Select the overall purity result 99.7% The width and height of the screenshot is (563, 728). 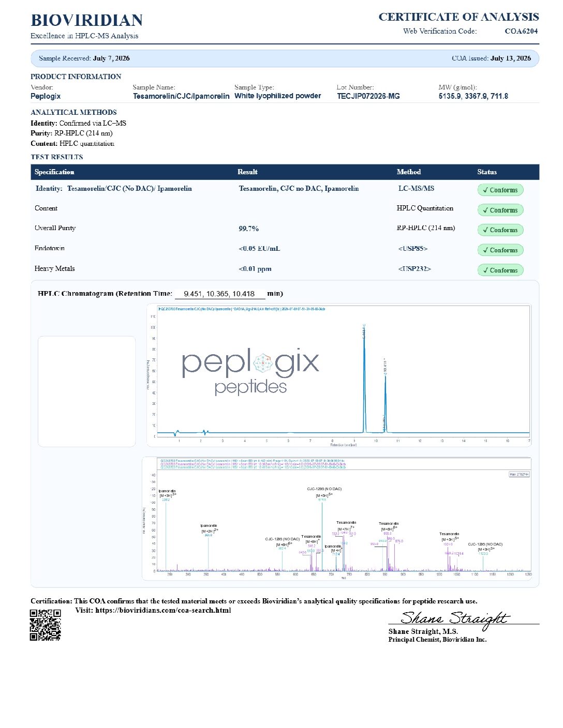pos(249,229)
